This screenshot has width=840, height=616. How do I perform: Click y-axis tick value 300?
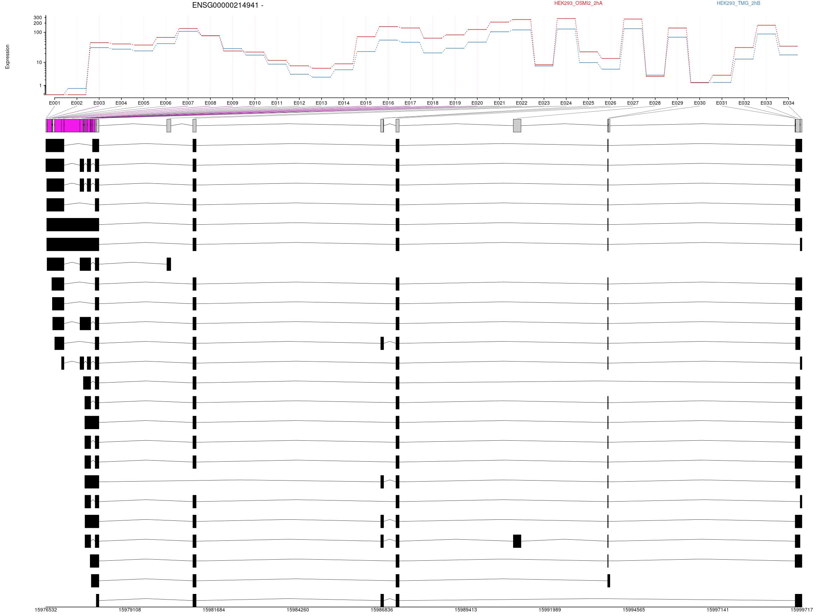[x=38, y=17]
